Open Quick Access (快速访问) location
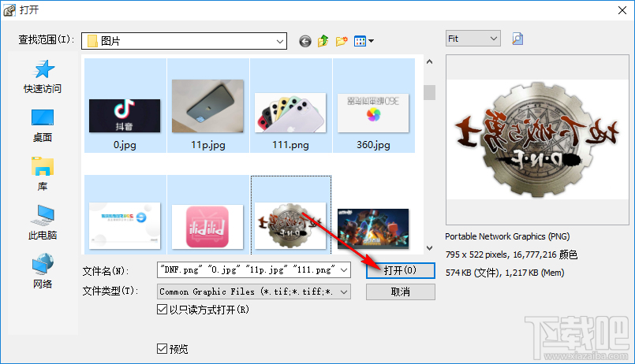635x364 pixels. pyautogui.click(x=43, y=77)
